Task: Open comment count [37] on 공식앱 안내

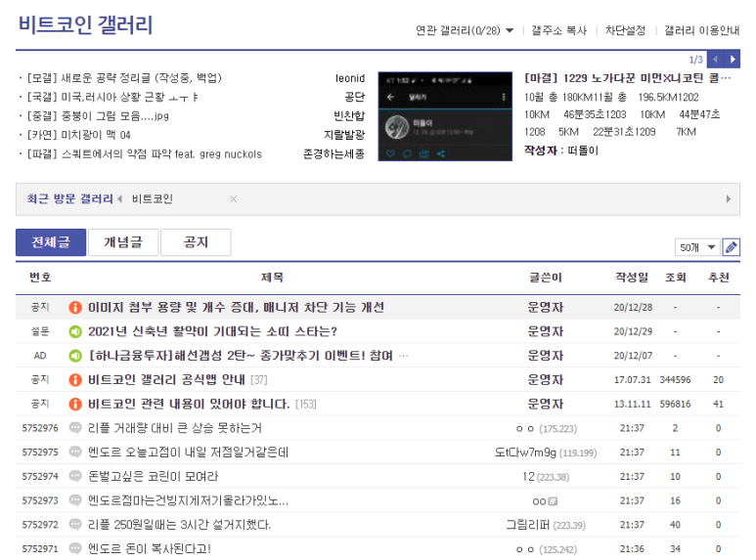Action: tap(259, 380)
